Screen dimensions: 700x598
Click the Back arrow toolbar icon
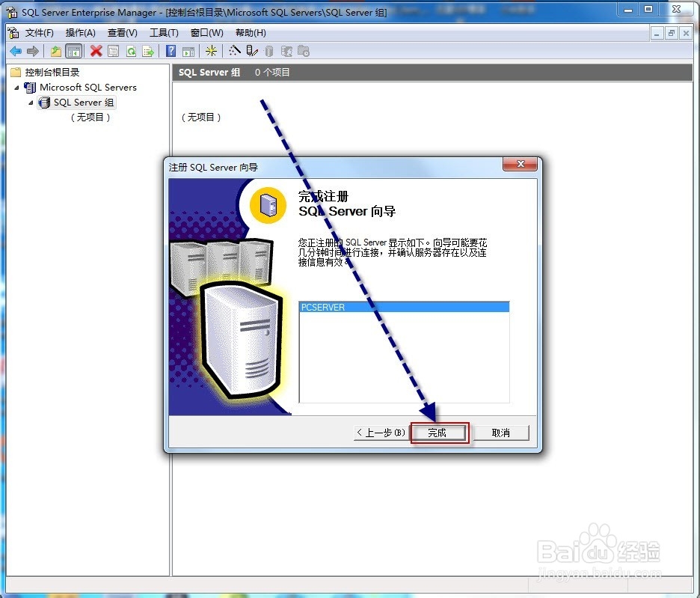16,52
